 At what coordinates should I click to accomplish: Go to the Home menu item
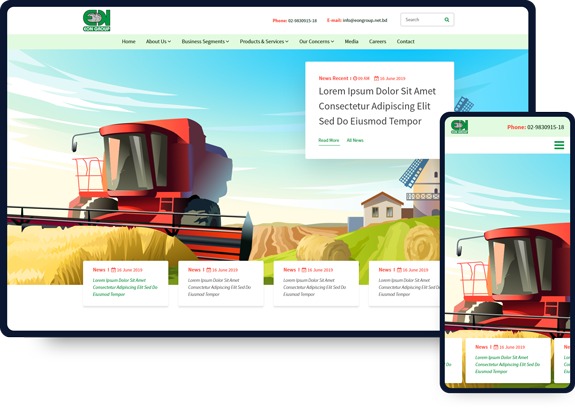click(x=128, y=41)
